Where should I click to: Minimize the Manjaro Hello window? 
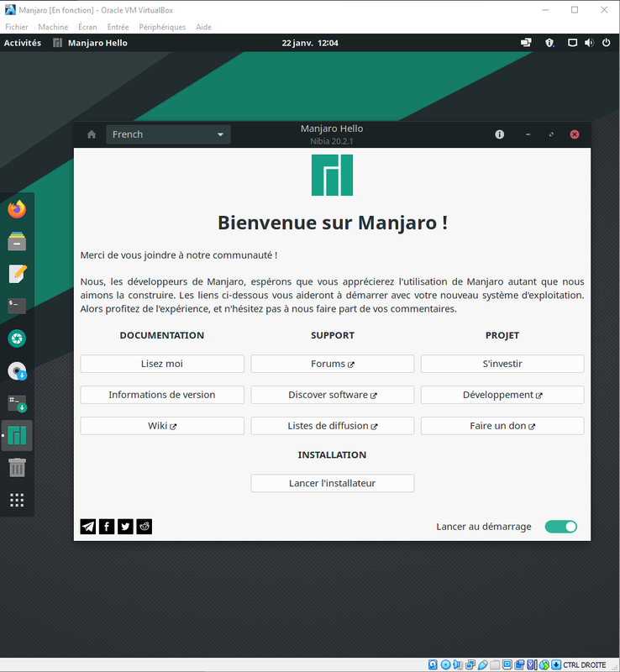point(528,134)
